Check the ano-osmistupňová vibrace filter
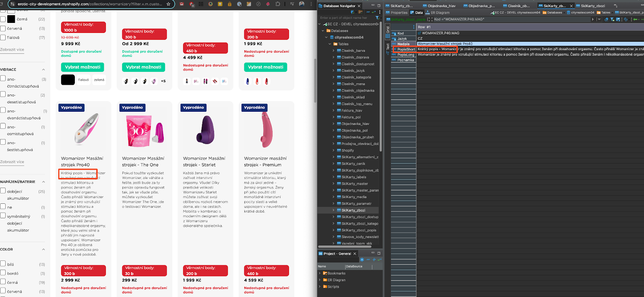The width and height of the screenshot is (644, 297). pyautogui.click(x=3, y=126)
